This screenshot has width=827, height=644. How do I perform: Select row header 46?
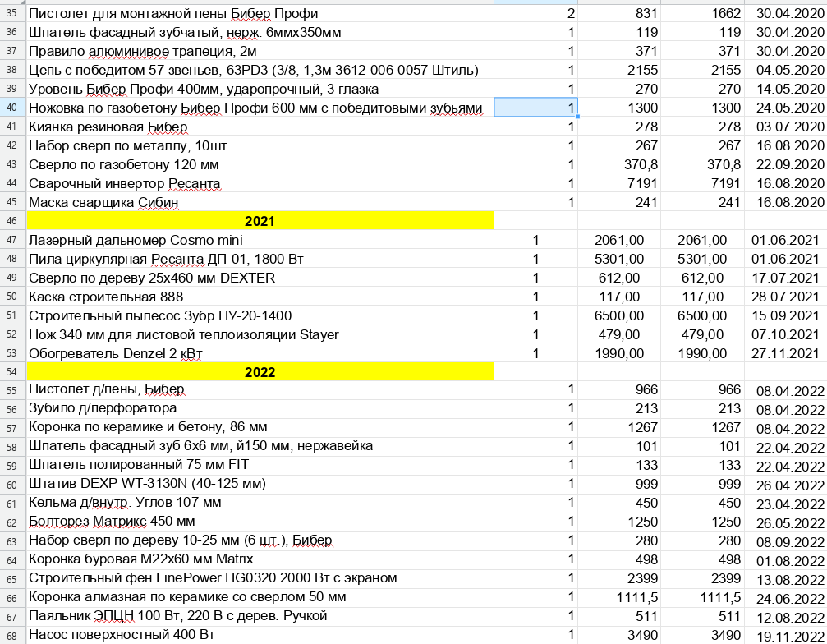coord(12,221)
